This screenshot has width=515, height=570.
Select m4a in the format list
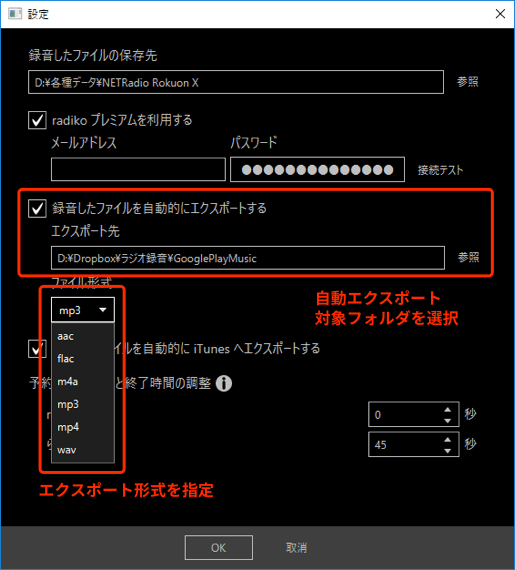pyautogui.click(x=83, y=382)
